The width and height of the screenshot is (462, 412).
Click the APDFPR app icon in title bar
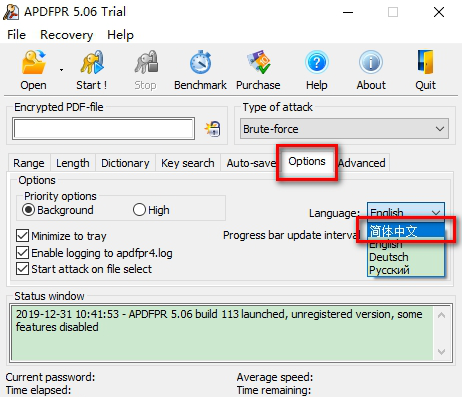tap(11, 12)
